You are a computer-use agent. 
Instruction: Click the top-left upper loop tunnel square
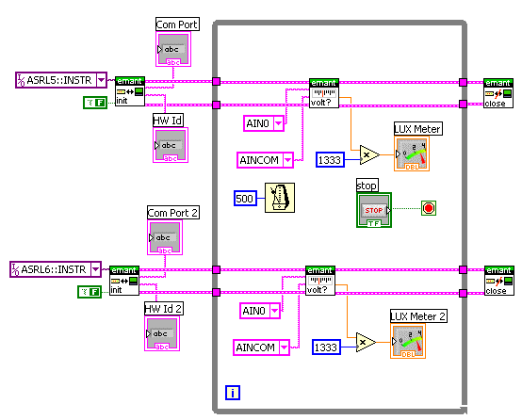[216, 82]
